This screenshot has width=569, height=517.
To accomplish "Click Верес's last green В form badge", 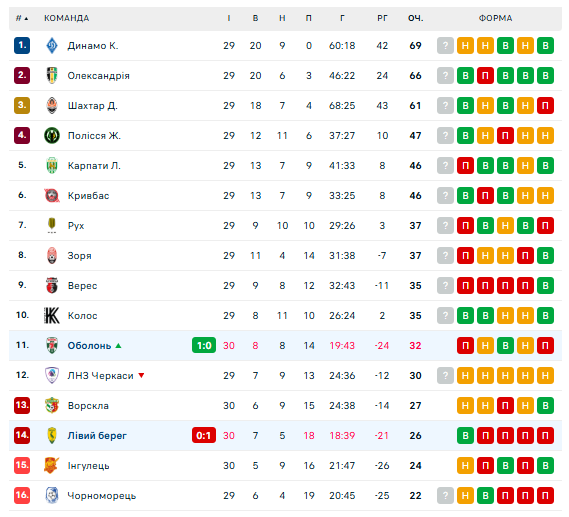I will [x=545, y=286].
